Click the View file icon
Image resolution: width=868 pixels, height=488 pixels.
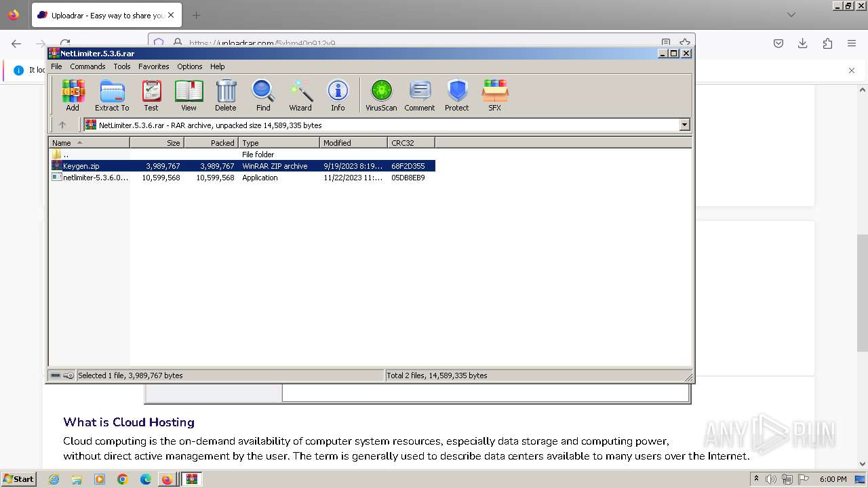click(x=189, y=95)
